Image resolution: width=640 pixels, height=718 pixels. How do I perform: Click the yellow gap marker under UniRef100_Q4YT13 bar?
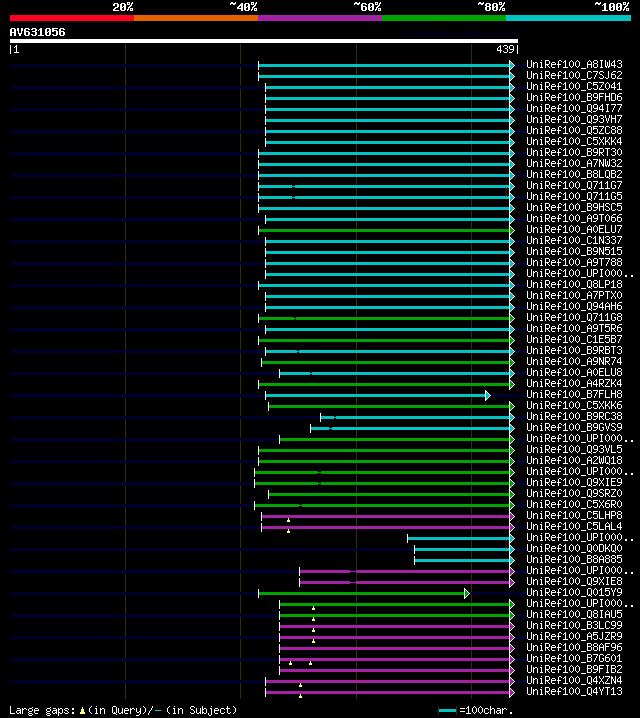point(300,696)
